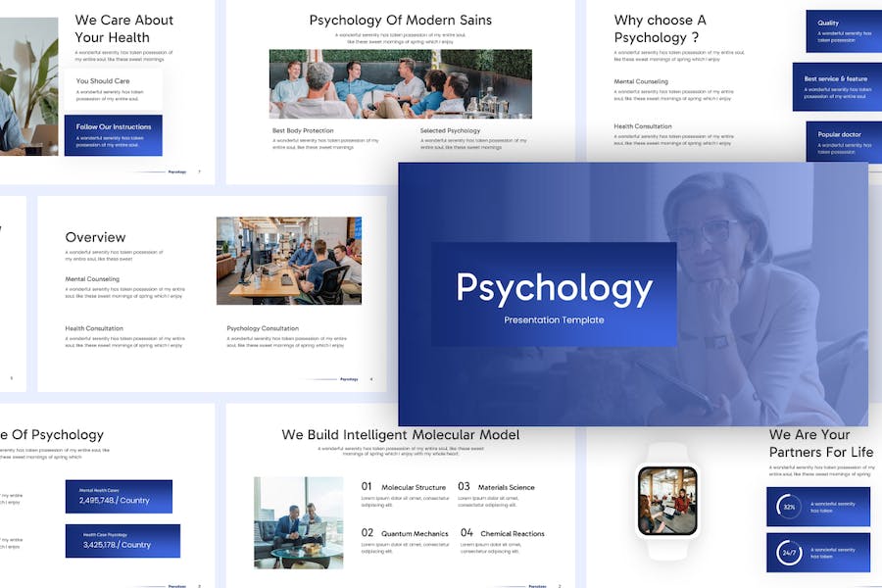
Task: Click the "2,495,748,/ Country" statistic card
Action: tap(119, 497)
